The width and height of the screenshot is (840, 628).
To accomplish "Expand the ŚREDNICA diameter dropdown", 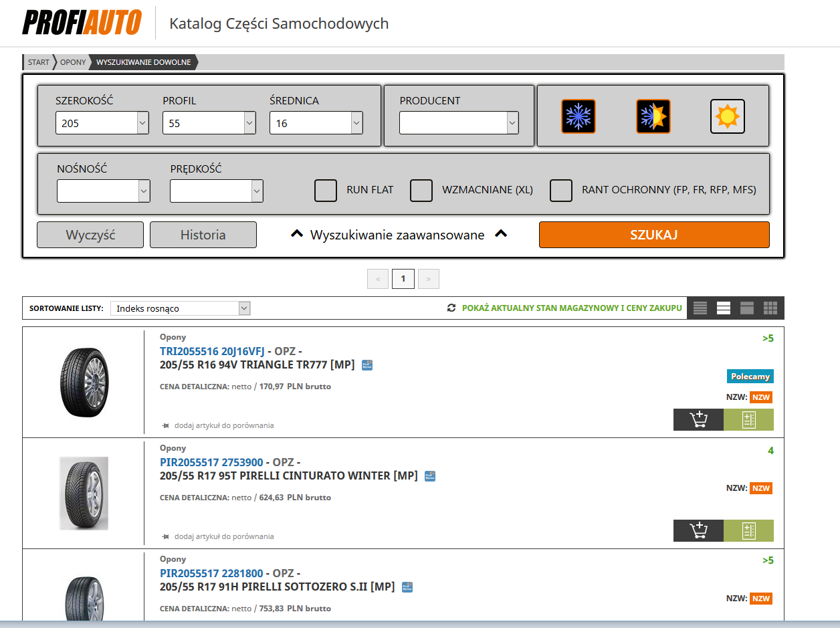I will click(316, 123).
